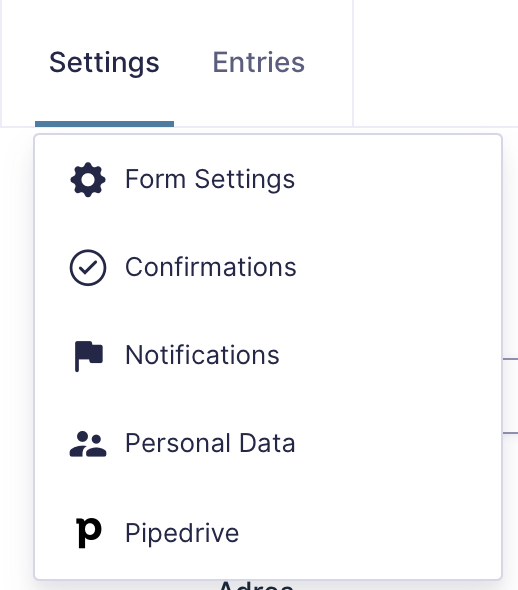Choose the Confirmations menu entry
The image size is (518, 590).
click(268, 268)
